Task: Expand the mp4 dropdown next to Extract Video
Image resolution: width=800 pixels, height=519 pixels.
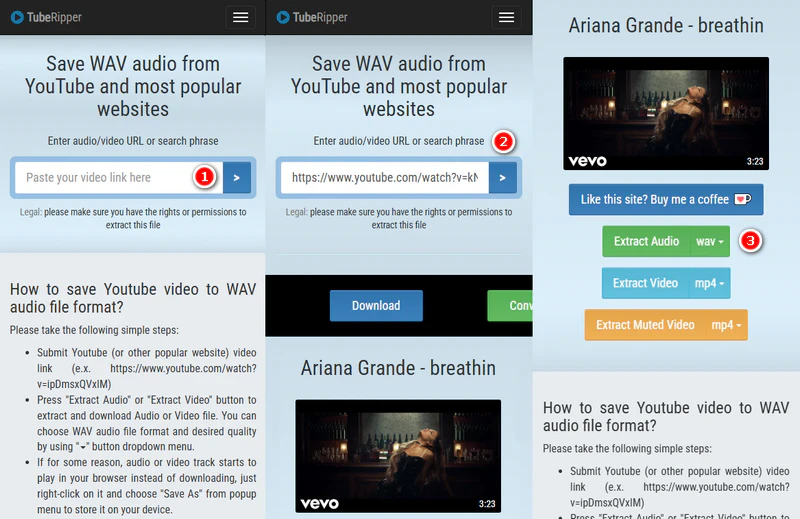Action: (710, 284)
